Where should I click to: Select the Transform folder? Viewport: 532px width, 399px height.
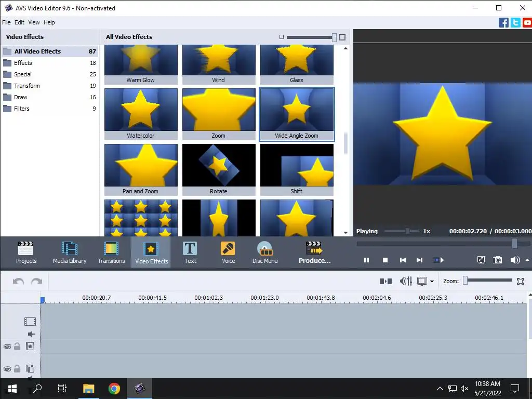click(49, 86)
